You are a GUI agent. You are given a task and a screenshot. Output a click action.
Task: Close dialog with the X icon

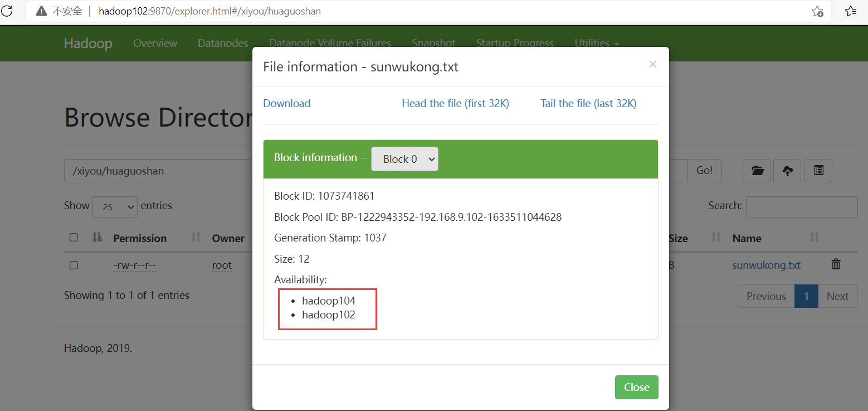point(652,64)
